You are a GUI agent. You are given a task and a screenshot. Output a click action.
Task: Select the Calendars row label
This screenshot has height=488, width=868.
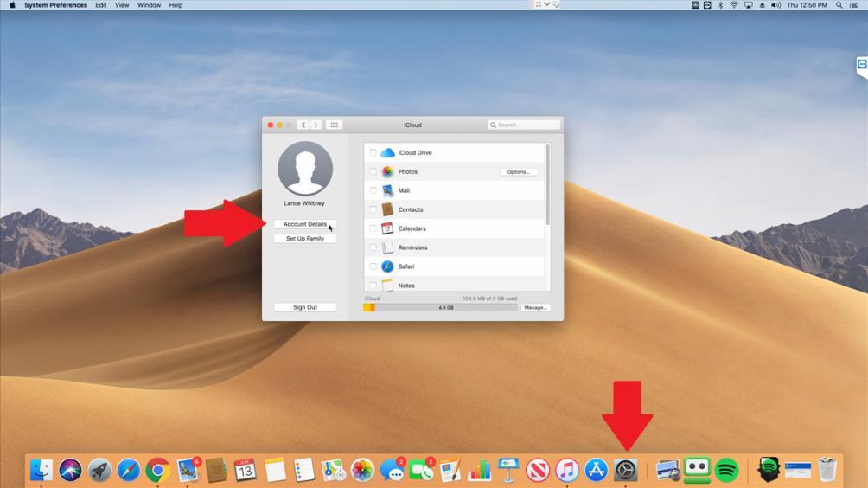[412, 228]
